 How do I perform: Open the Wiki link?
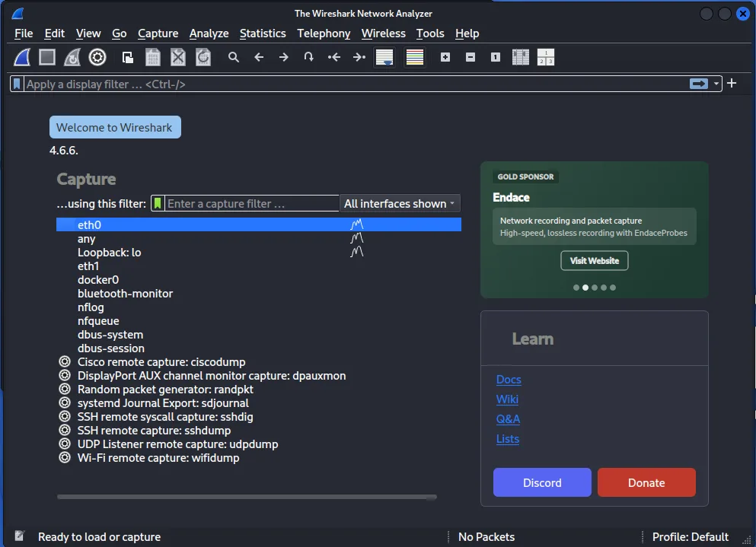point(507,399)
